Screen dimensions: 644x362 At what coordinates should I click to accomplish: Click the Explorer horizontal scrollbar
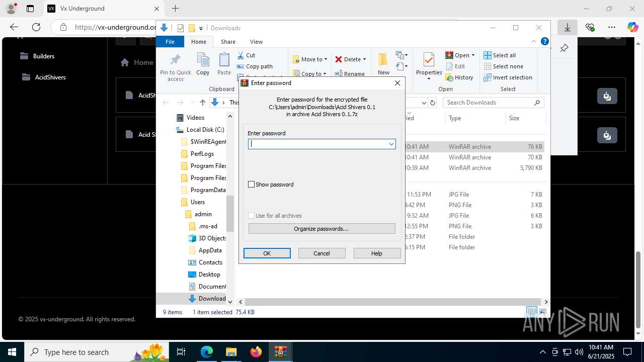click(x=393, y=302)
